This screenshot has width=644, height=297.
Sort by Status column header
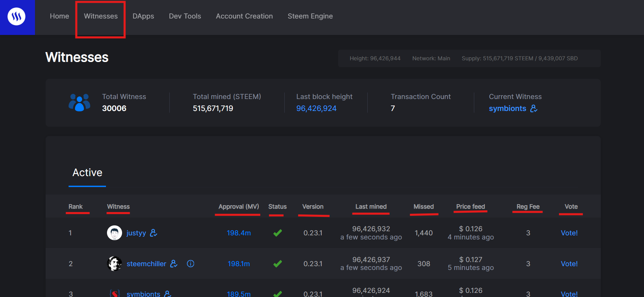[x=277, y=207]
